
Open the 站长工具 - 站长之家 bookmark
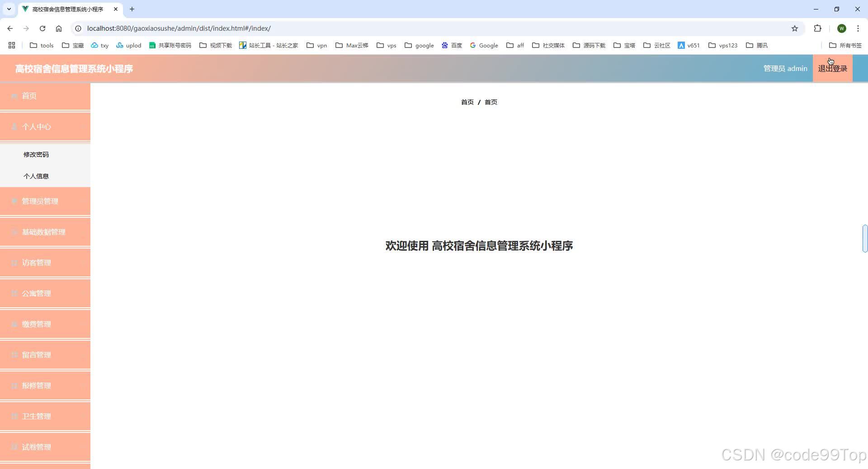click(269, 45)
